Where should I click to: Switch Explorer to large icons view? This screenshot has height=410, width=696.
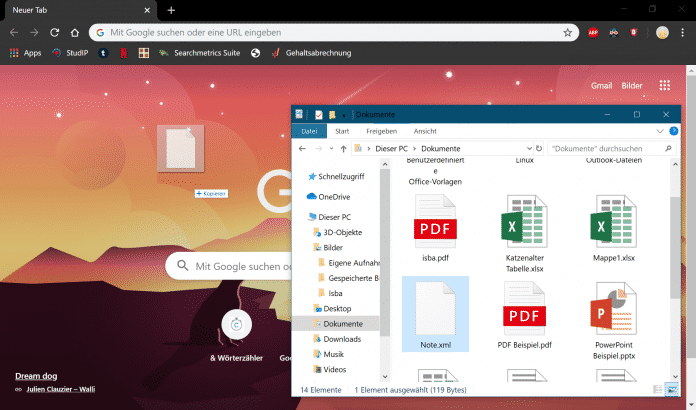[x=670, y=388]
